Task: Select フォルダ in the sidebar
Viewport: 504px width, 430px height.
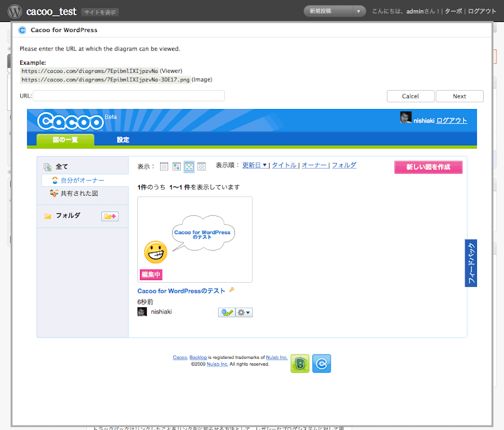Action: point(68,215)
